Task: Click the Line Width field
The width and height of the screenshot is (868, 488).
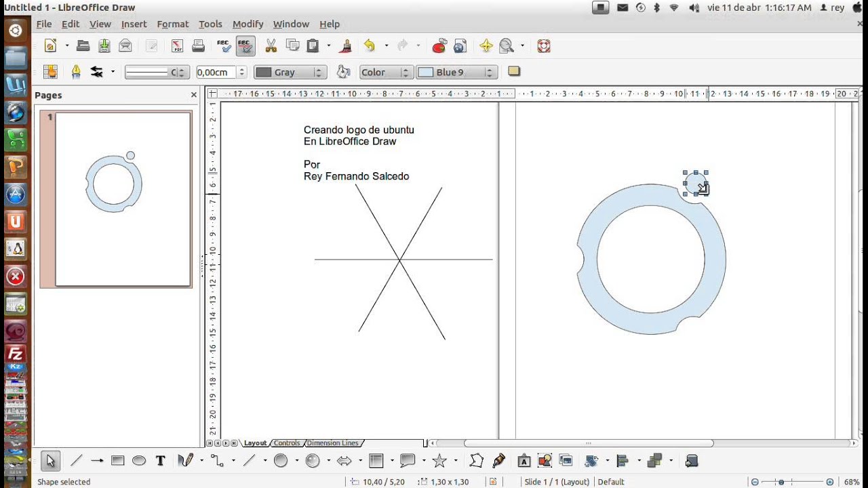Action: click(x=216, y=72)
